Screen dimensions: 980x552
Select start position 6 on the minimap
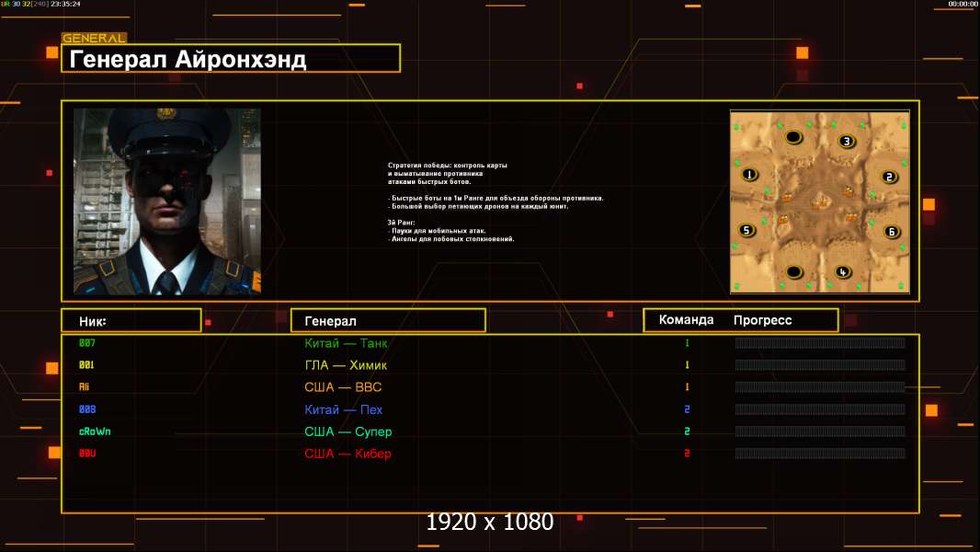(891, 232)
